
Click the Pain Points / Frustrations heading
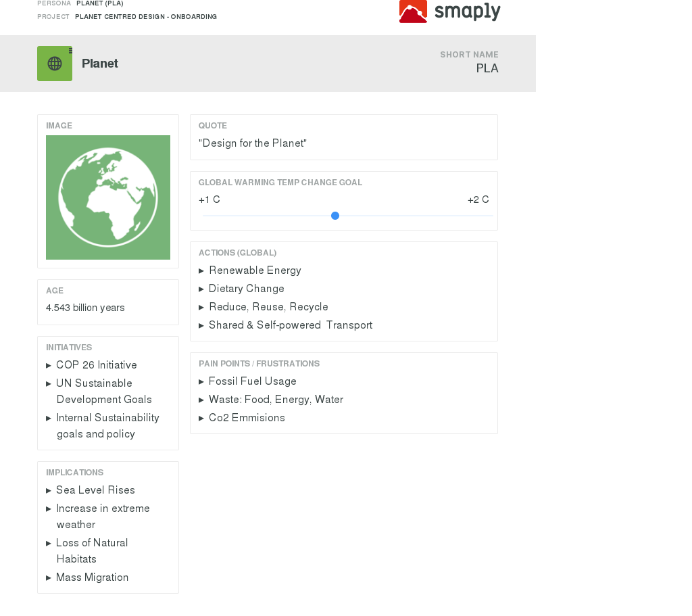(259, 363)
